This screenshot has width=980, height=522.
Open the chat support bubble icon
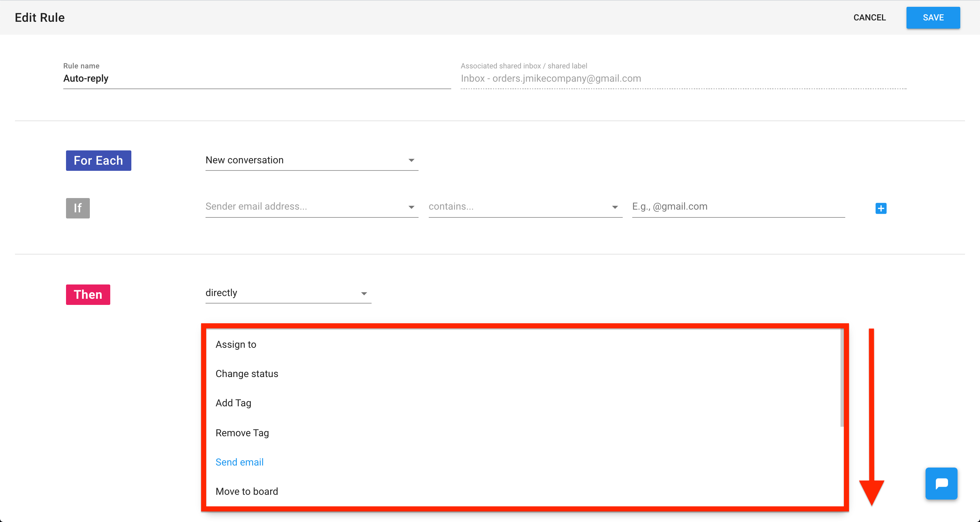click(x=941, y=483)
